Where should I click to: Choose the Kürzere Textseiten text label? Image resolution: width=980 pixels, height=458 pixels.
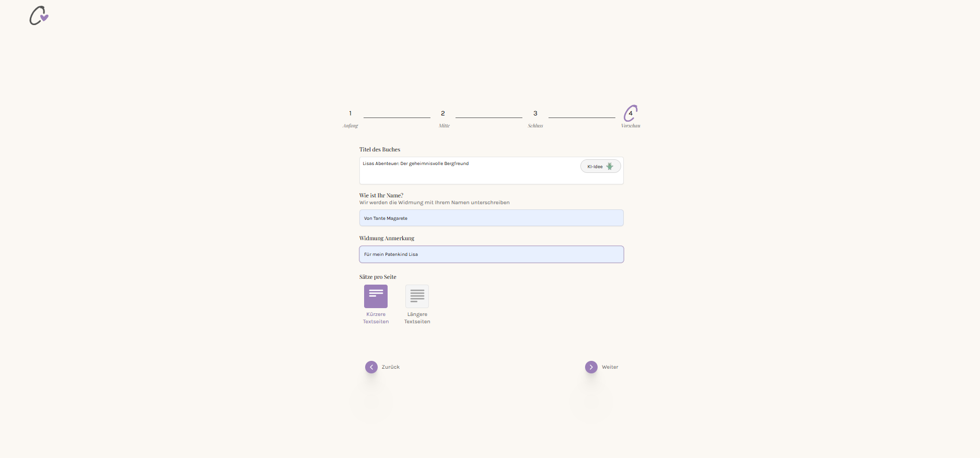click(376, 318)
